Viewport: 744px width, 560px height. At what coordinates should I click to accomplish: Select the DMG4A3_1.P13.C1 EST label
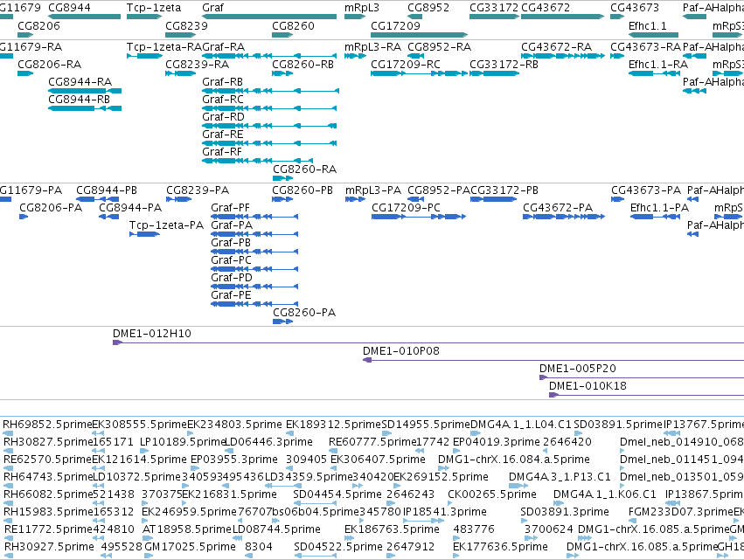tap(560, 477)
